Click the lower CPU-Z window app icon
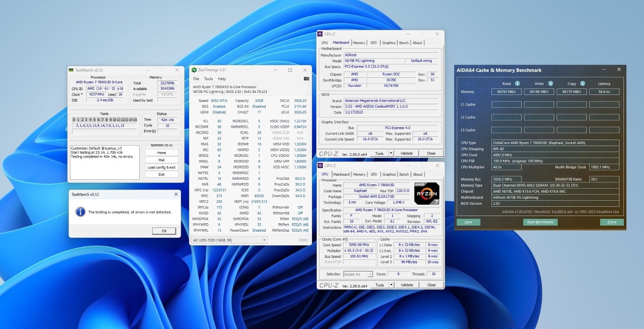644x329 pixels. coord(320,166)
